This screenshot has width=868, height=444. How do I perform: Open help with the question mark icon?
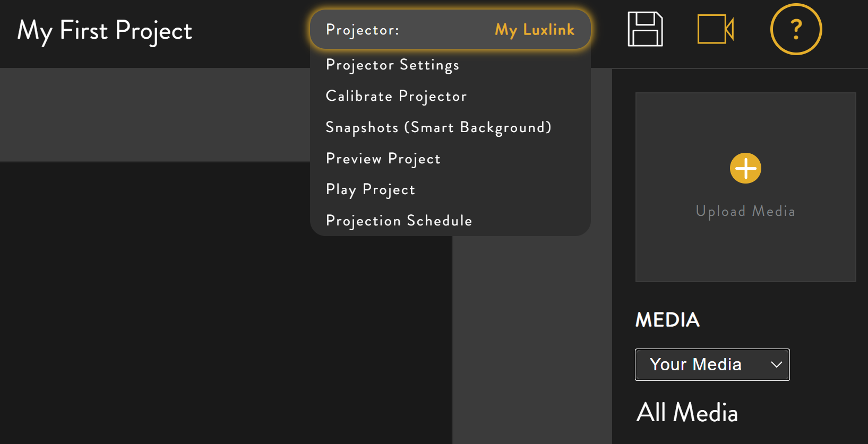click(796, 29)
